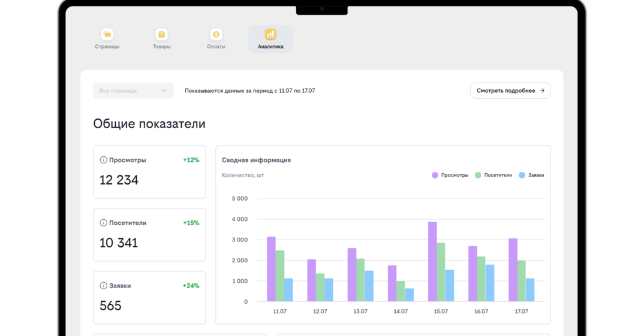Click the 12.07 axis date label
The height and width of the screenshot is (336, 644).
click(320, 311)
